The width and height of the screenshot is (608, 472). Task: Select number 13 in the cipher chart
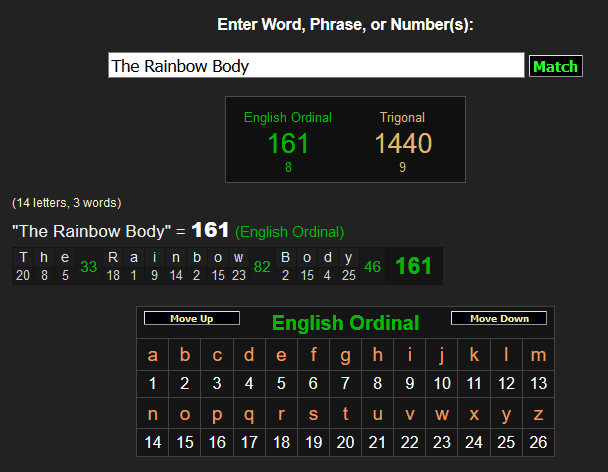[538, 383]
